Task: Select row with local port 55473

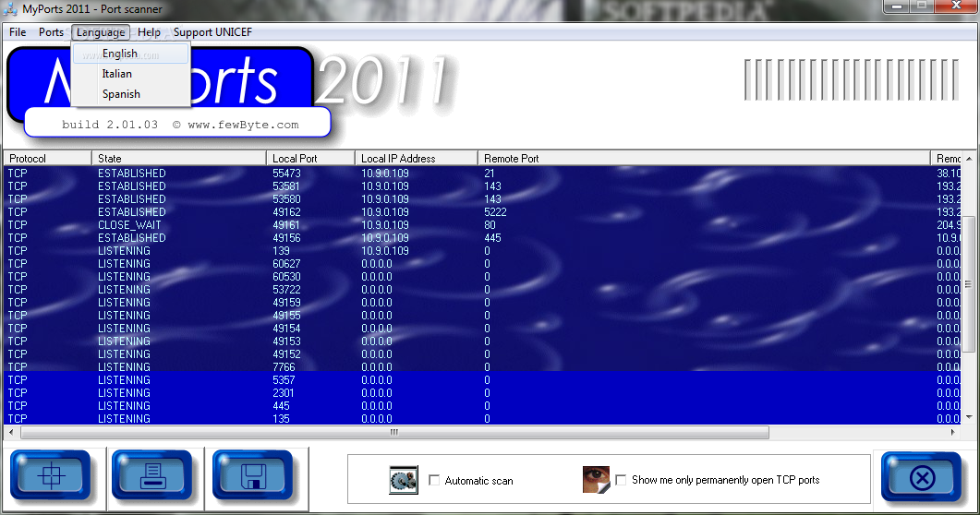Action: [x=483, y=173]
